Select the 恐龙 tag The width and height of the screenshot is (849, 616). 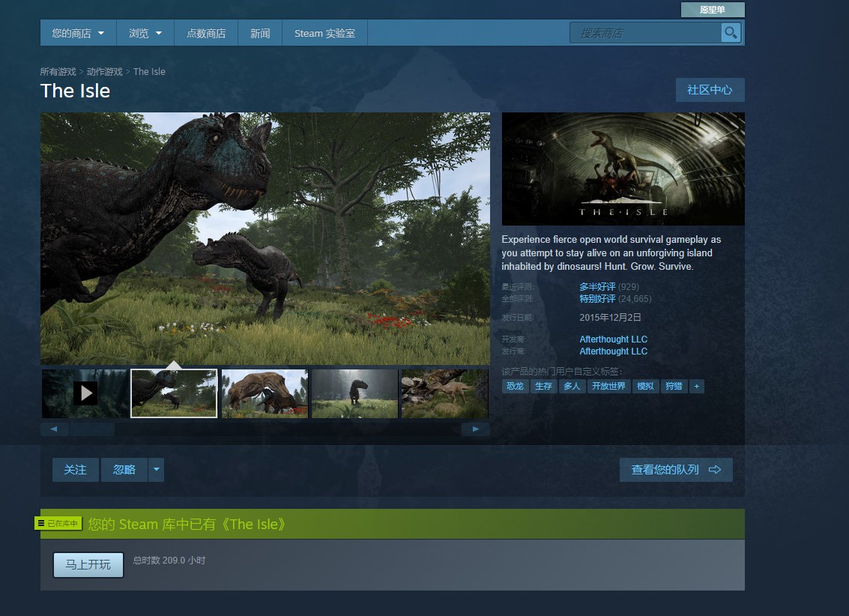pyautogui.click(x=515, y=386)
